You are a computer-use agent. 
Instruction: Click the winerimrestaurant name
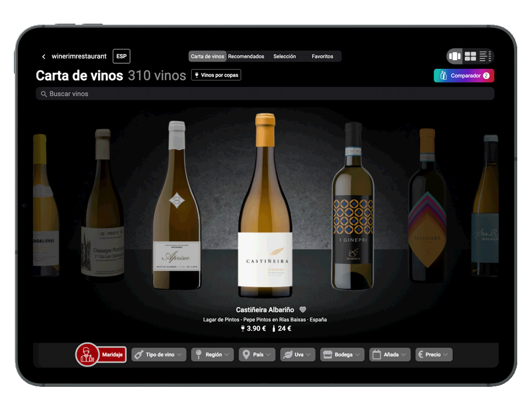click(x=79, y=56)
